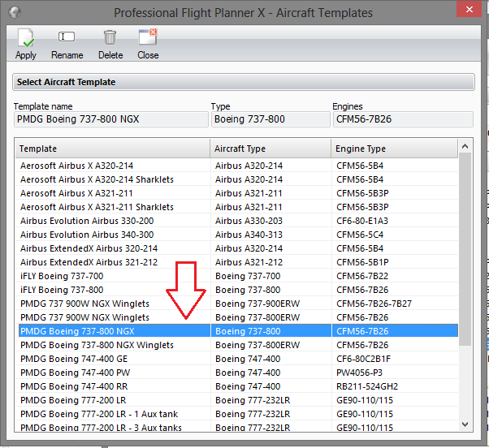The image size is (489, 448).
Task: Click scrollbar down arrow in template list
Action: click(x=465, y=424)
